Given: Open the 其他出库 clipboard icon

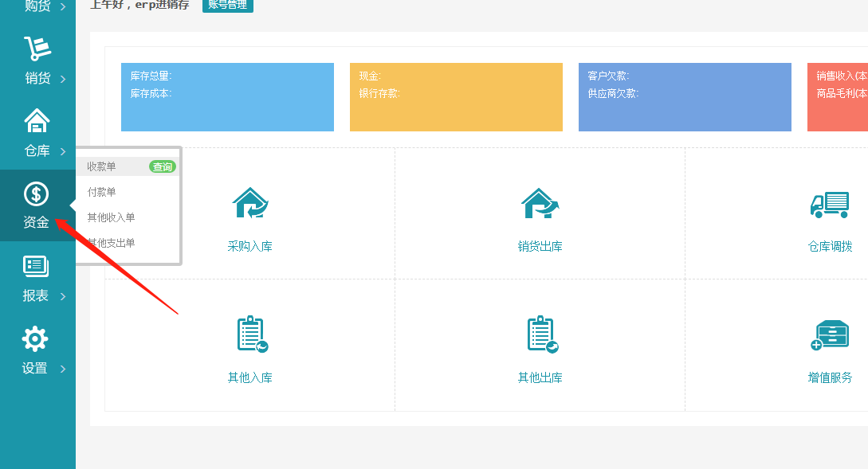Looking at the screenshot, I should pyautogui.click(x=540, y=334).
